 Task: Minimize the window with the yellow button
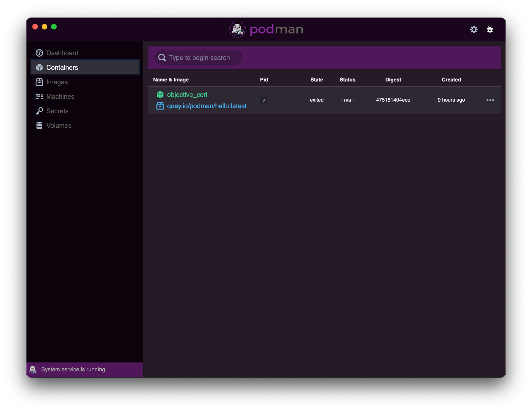click(x=44, y=27)
